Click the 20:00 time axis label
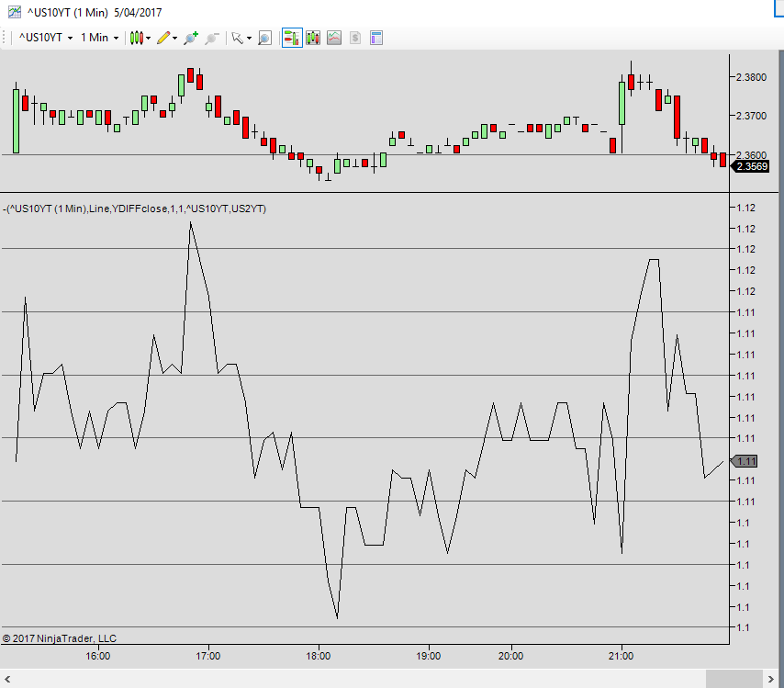The image size is (784, 688). [x=510, y=656]
